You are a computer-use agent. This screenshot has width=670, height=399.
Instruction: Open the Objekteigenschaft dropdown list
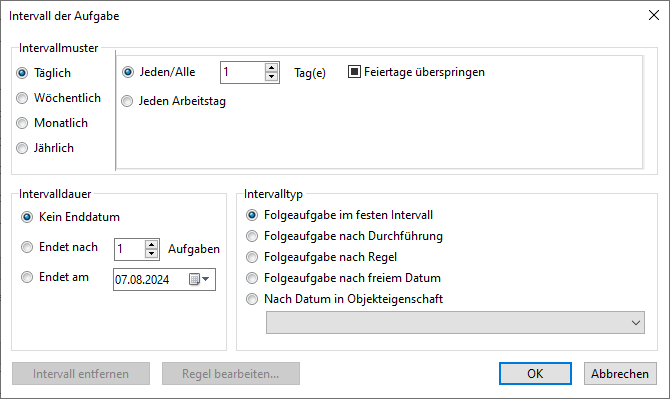(x=455, y=323)
